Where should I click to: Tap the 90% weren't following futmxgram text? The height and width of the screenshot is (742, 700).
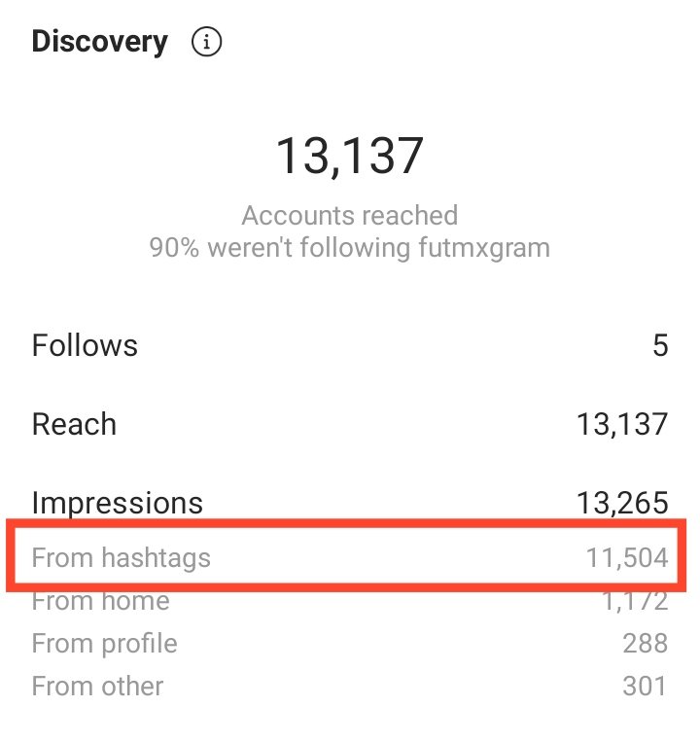tap(350, 248)
